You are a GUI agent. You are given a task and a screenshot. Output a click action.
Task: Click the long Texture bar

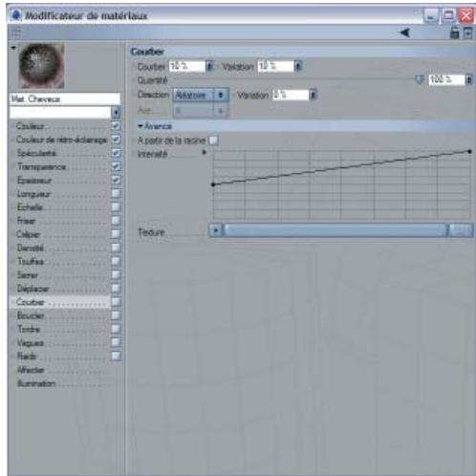tap(335, 230)
